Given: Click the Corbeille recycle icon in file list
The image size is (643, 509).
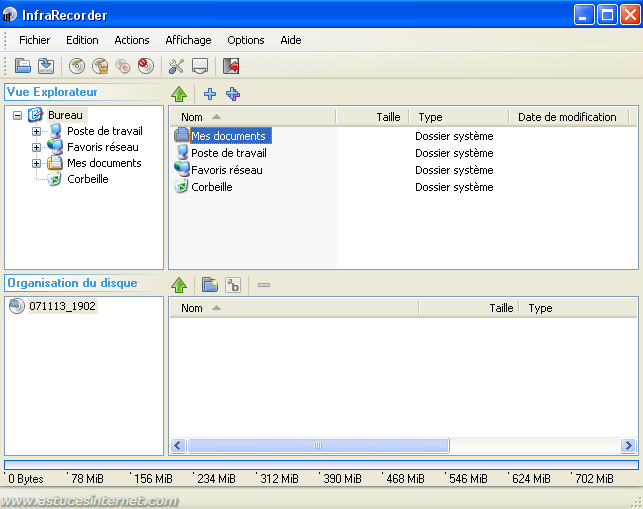Looking at the screenshot, I should [181, 187].
